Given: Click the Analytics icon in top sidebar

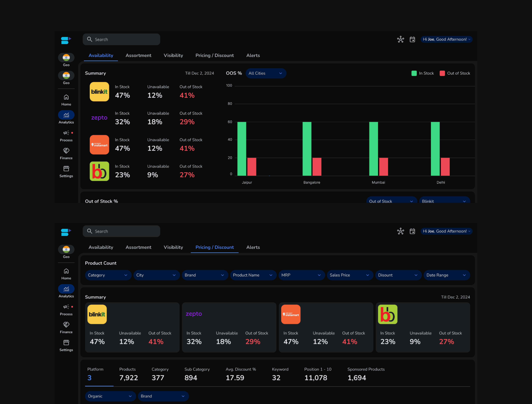Looking at the screenshot, I should 66,115.
